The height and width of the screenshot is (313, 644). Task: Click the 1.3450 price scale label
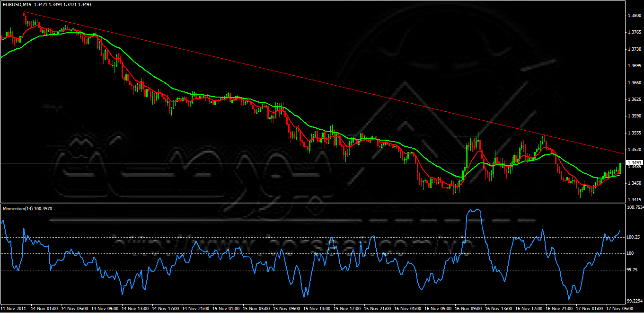634,183
